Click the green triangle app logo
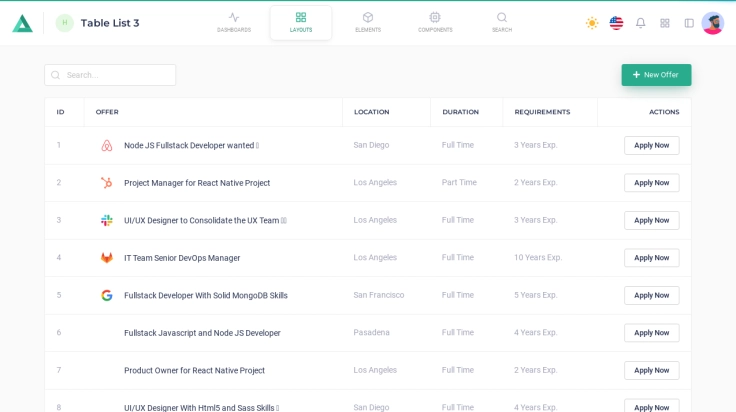Viewport: 736px width, 412px height. tap(22, 23)
